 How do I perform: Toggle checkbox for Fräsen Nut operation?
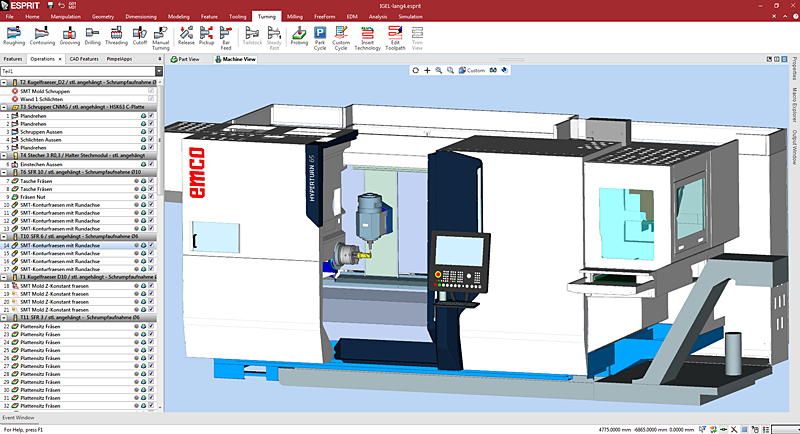tap(151, 196)
